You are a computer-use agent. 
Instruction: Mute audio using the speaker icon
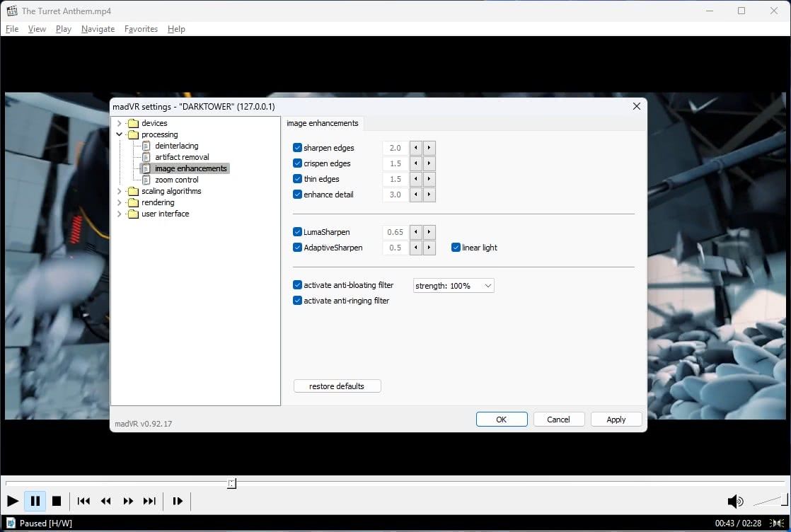[x=735, y=502]
